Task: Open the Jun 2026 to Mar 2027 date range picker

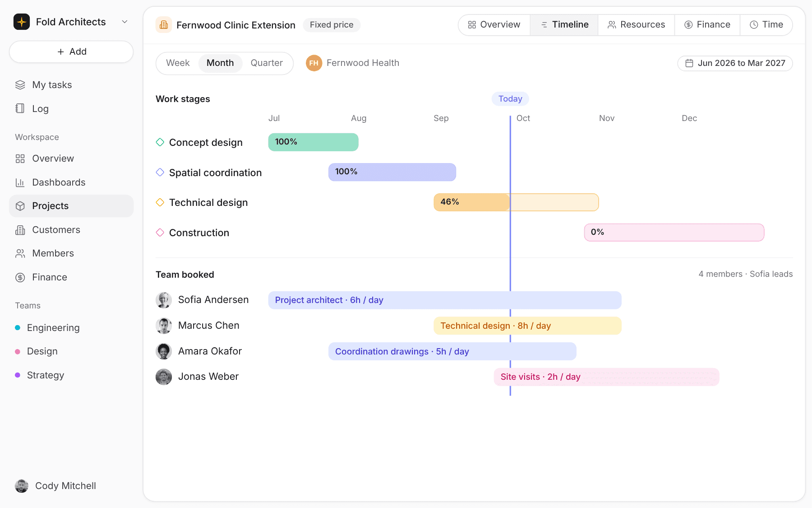Action: [x=735, y=63]
